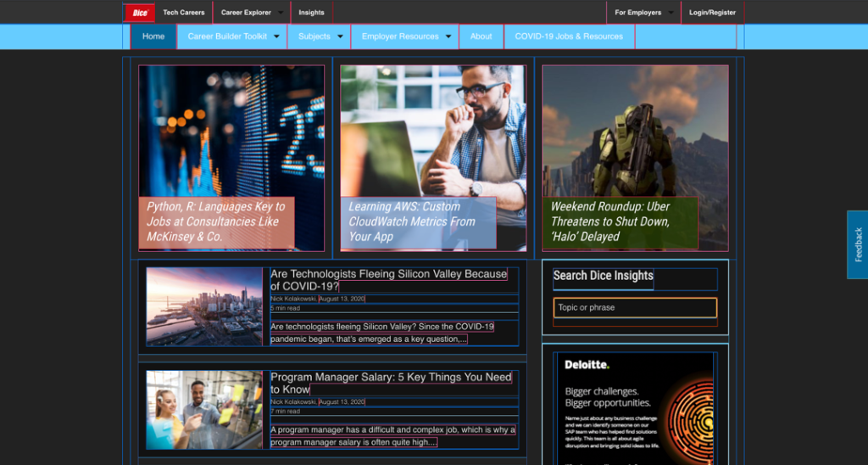The image size is (868, 465).
Task: Click Login/Register
Action: tap(712, 12)
